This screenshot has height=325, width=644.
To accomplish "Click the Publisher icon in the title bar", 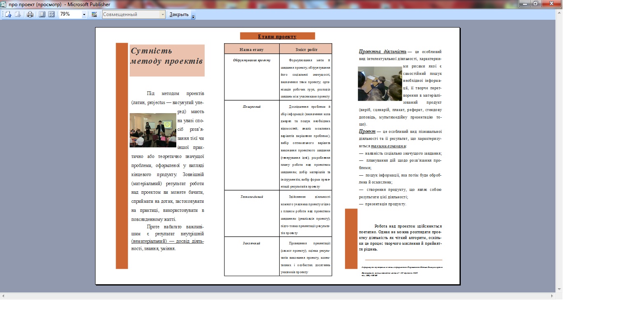I will [x=4, y=4].
